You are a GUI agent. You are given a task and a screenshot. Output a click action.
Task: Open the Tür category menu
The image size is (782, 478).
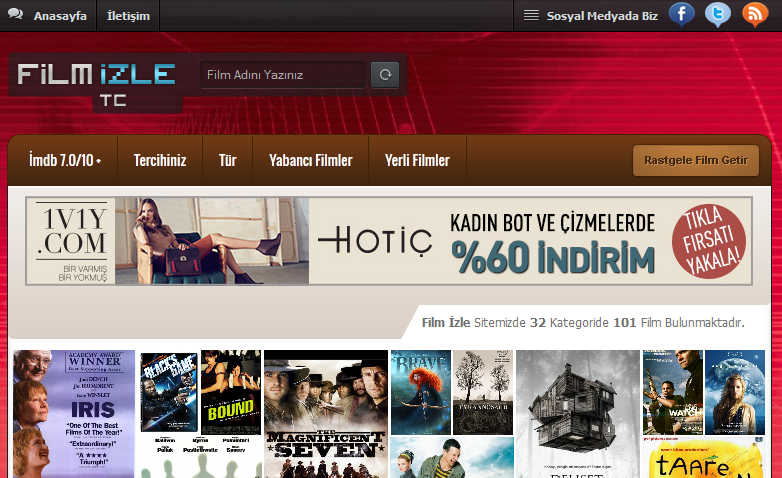tap(227, 160)
